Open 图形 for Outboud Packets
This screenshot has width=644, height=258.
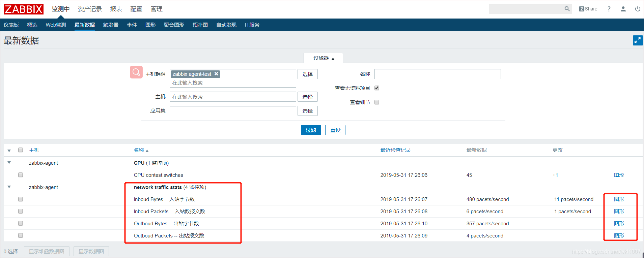click(x=619, y=235)
